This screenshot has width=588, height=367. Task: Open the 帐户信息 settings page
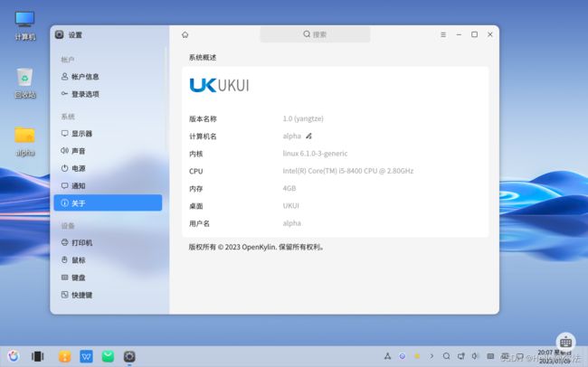(x=108, y=77)
